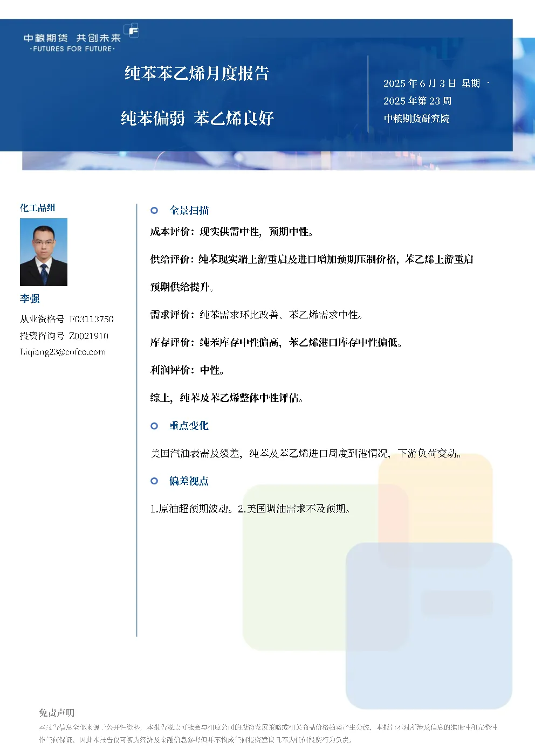This screenshot has height=756, width=535.
Task: Click the consulting number Z0021910 line
Action: [64, 336]
